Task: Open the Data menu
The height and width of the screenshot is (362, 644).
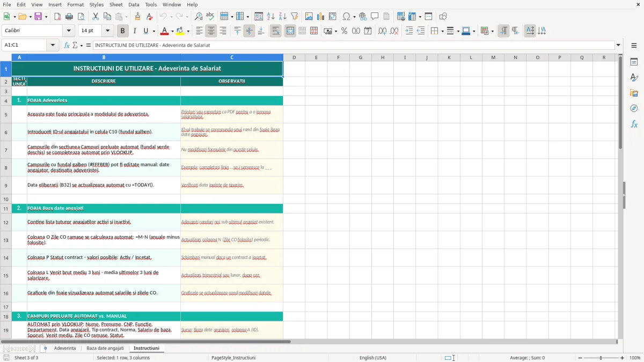Action: coord(134,4)
